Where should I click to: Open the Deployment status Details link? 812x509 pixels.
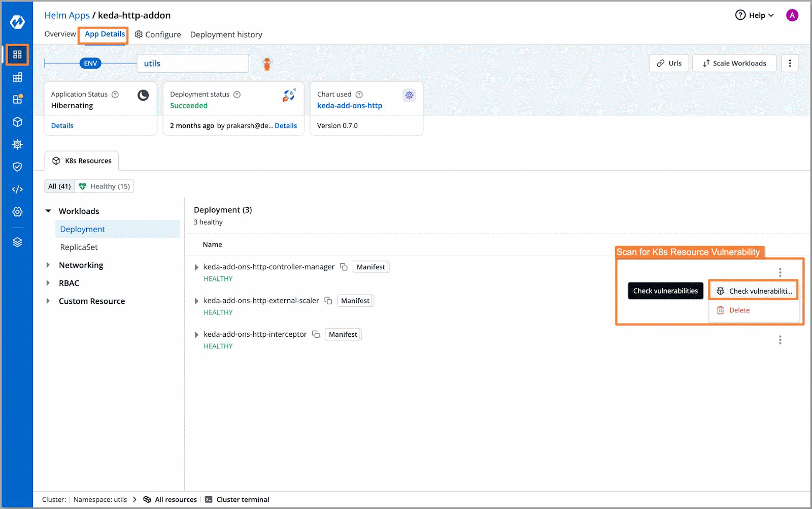(286, 125)
